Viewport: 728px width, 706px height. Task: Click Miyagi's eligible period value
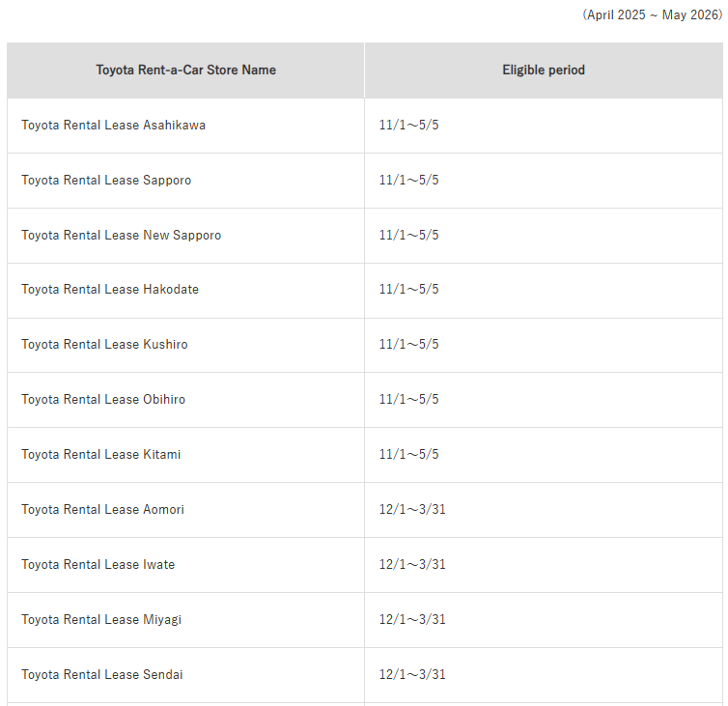[412, 620]
